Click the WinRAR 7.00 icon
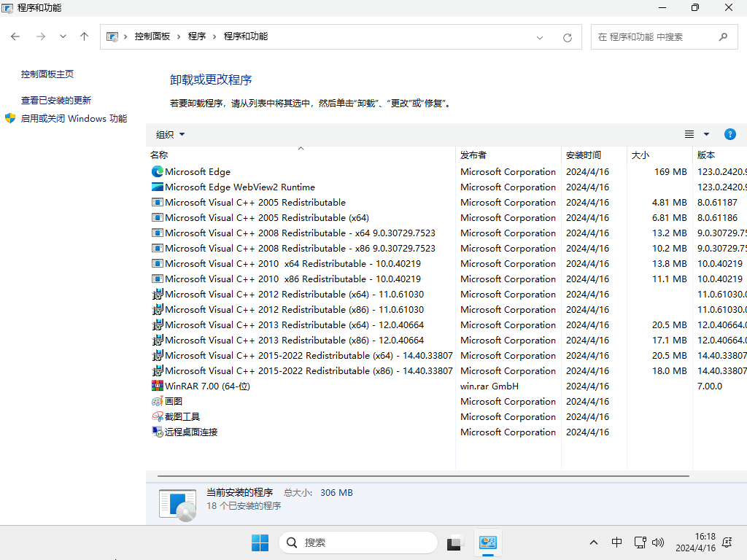Screen dimensions: 747x560 [158, 386]
